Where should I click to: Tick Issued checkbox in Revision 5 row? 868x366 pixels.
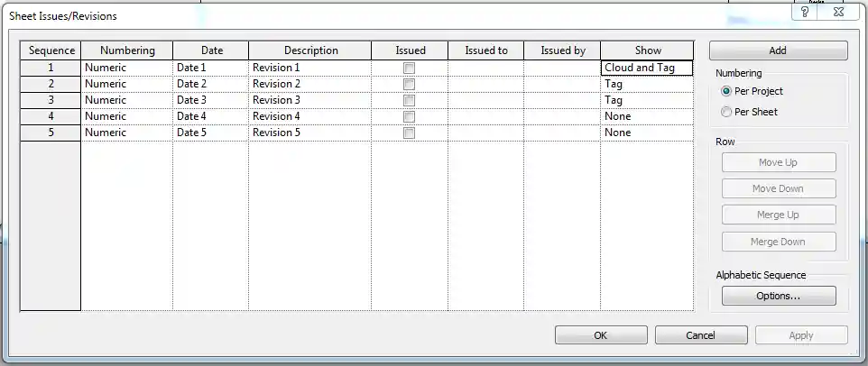[x=409, y=133]
